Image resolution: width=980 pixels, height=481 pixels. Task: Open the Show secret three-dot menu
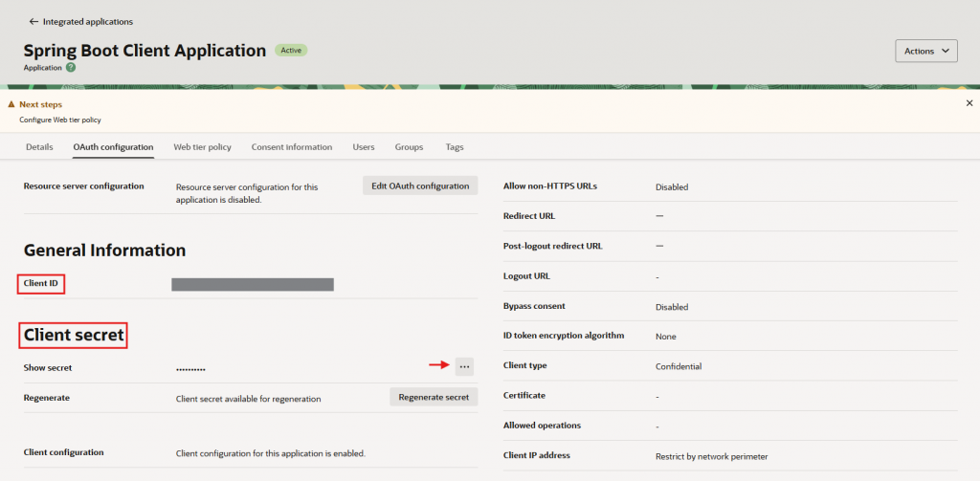click(464, 366)
